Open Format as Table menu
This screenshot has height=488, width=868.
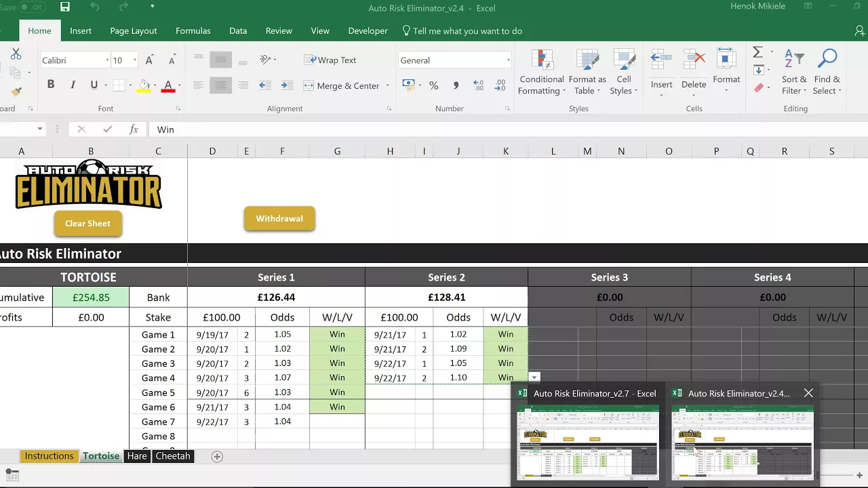click(x=587, y=71)
